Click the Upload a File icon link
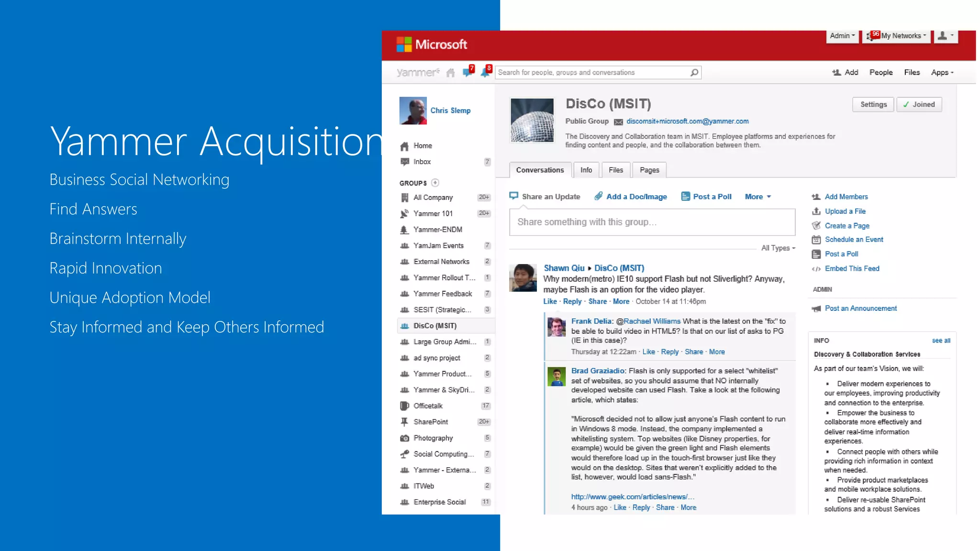Image resolution: width=980 pixels, height=551 pixels. (816, 211)
